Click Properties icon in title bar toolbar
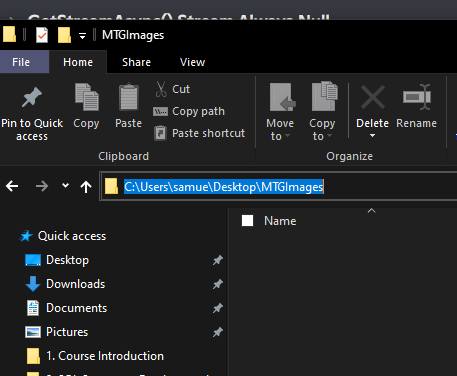This screenshot has height=376, width=457. point(42,35)
